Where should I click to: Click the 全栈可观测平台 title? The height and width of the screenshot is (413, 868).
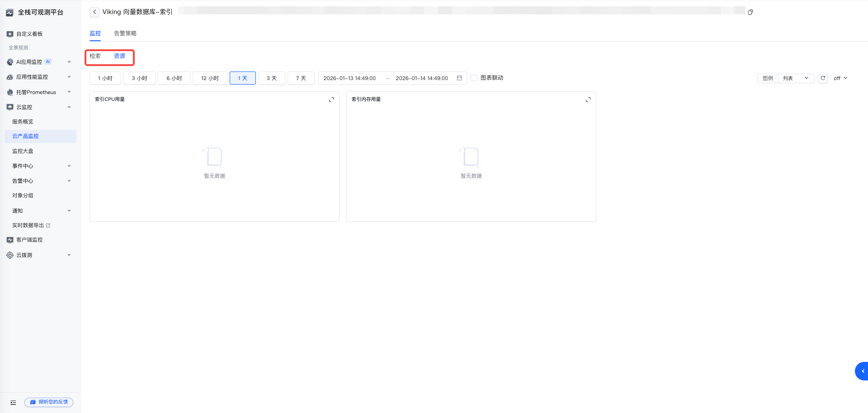(41, 13)
